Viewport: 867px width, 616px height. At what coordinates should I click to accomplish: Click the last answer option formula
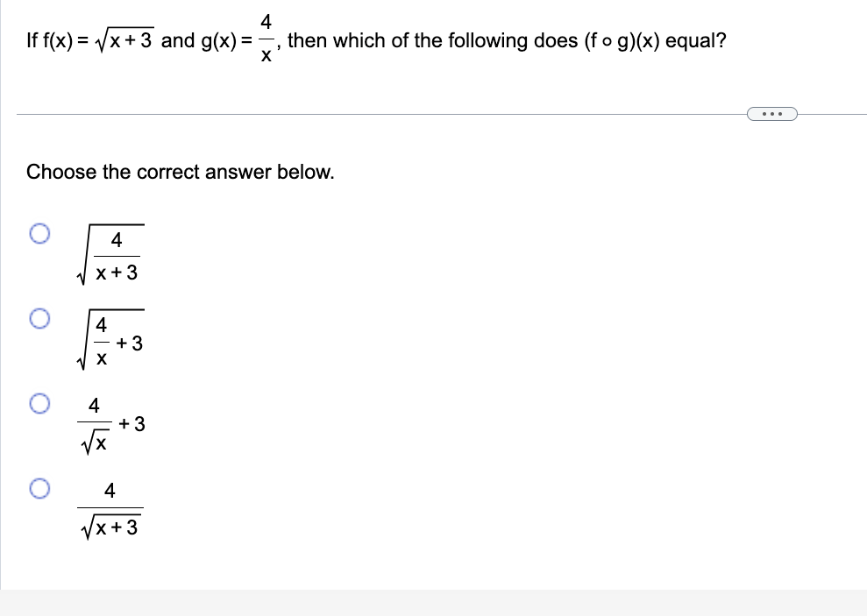pyautogui.click(x=110, y=508)
